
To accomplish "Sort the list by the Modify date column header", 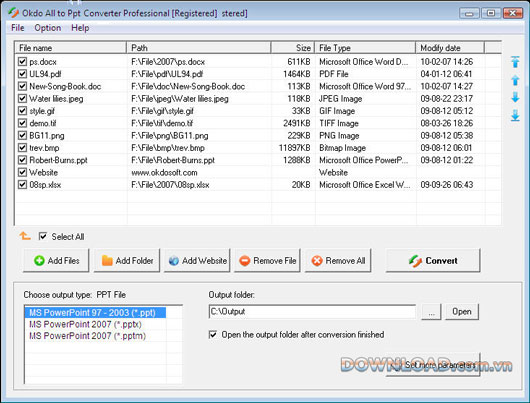I will (450, 48).
